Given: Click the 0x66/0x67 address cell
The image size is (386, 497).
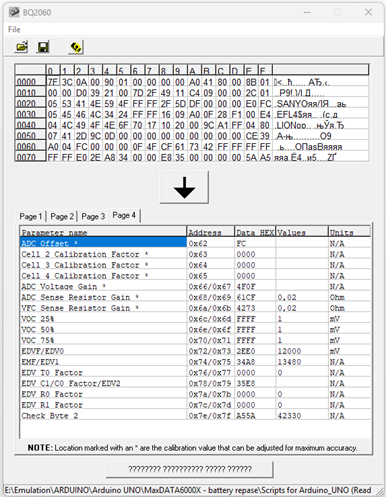Looking at the screenshot, I should pyautogui.click(x=210, y=286).
